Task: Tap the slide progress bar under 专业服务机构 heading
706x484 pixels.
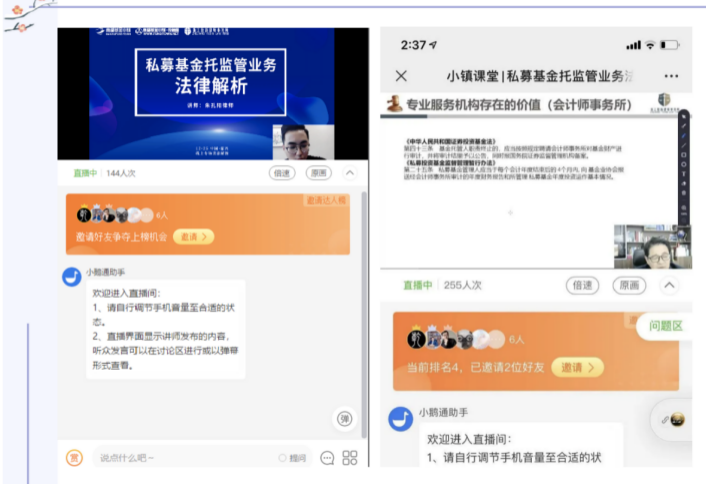Action: (529, 116)
